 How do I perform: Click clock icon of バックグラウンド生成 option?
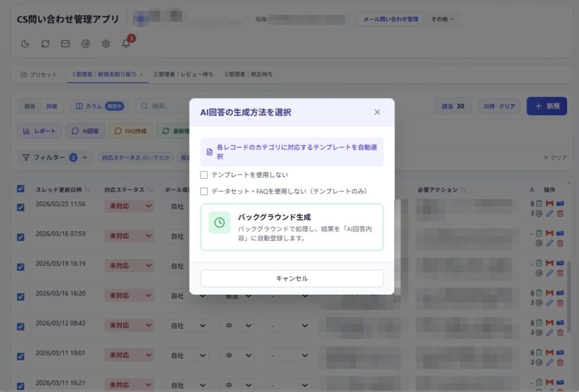(x=219, y=222)
